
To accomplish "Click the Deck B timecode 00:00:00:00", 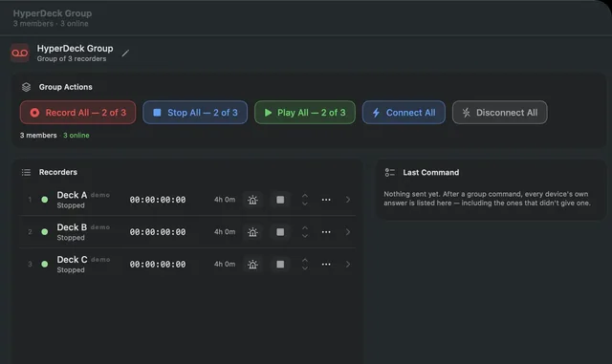I will click(x=158, y=232).
